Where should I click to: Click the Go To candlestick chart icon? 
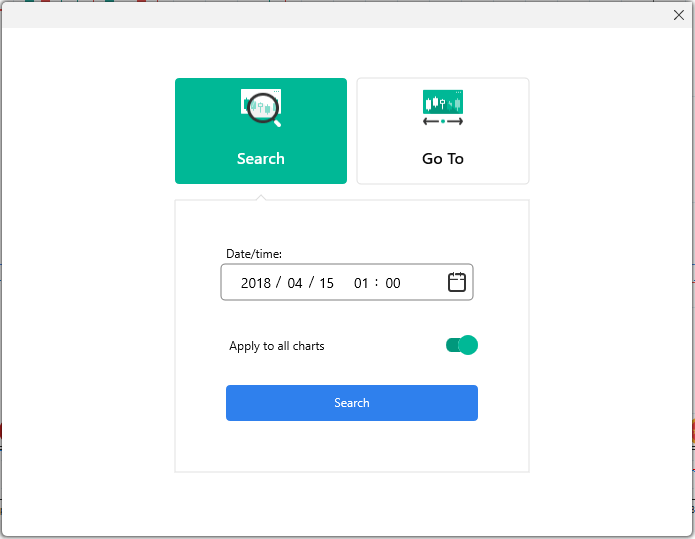click(443, 102)
